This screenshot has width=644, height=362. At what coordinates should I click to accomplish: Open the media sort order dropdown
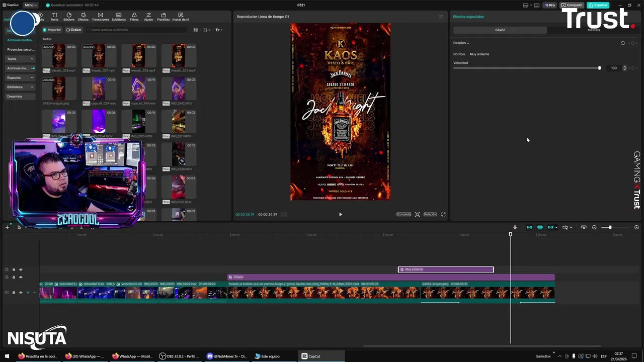(207, 30)
